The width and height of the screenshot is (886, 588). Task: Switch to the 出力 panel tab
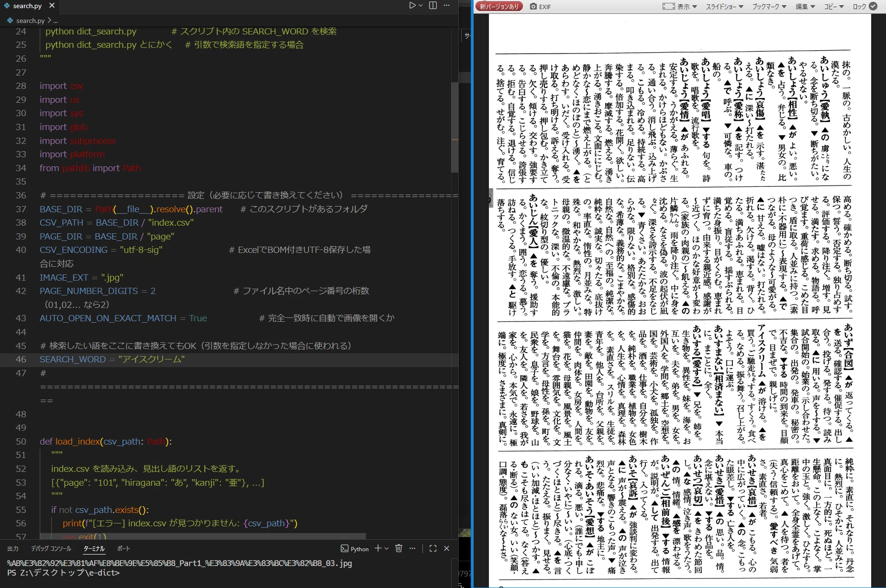click(x=13, y=549)
